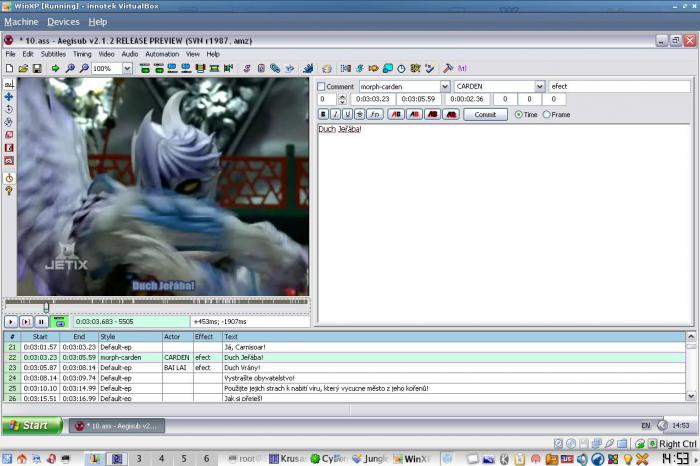This screenshot has width=700, height=466.
Task: Click the video seek bar handle
Action: [x=46, y=306]
